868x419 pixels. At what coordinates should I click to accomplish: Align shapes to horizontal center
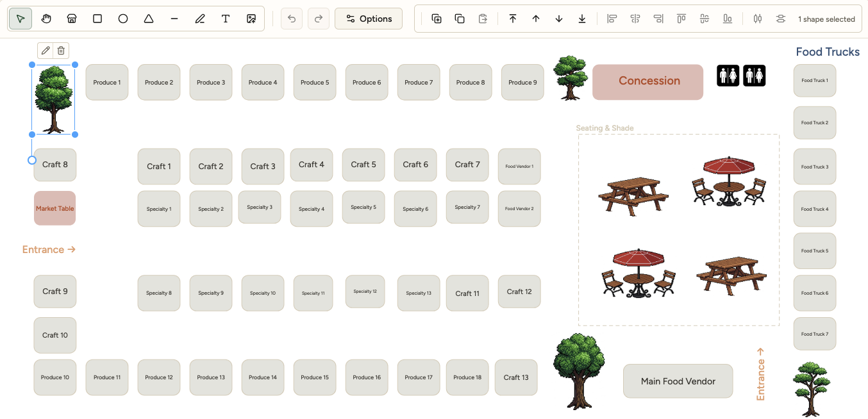[635, 19]
